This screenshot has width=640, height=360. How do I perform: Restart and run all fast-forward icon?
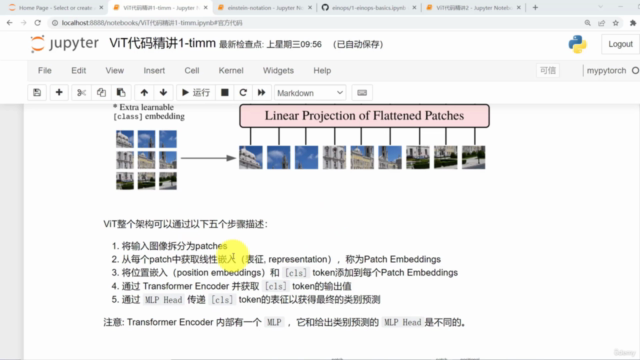[262, 93]
